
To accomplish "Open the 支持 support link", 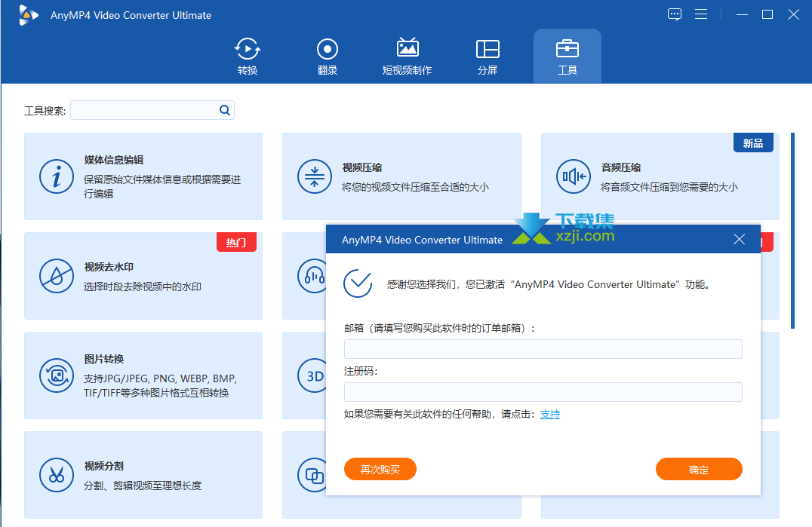I will tap(550, 414).
